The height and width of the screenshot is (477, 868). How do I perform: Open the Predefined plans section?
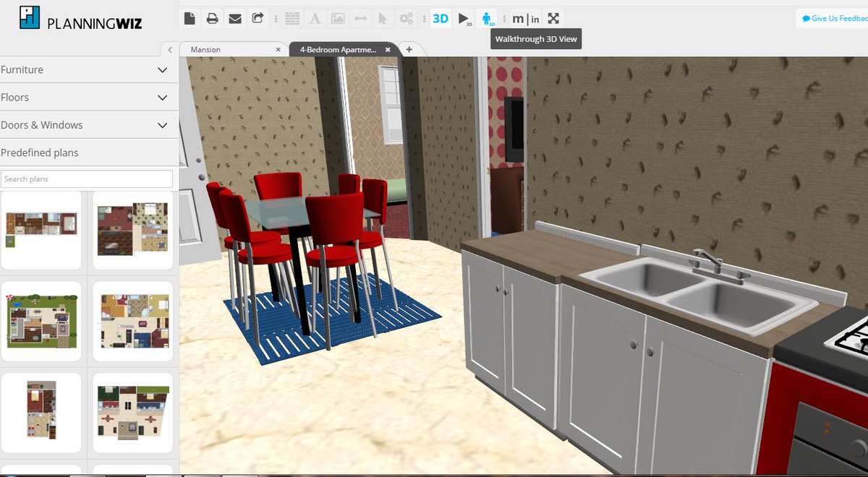pyautogui.click(x=89, y=152)
